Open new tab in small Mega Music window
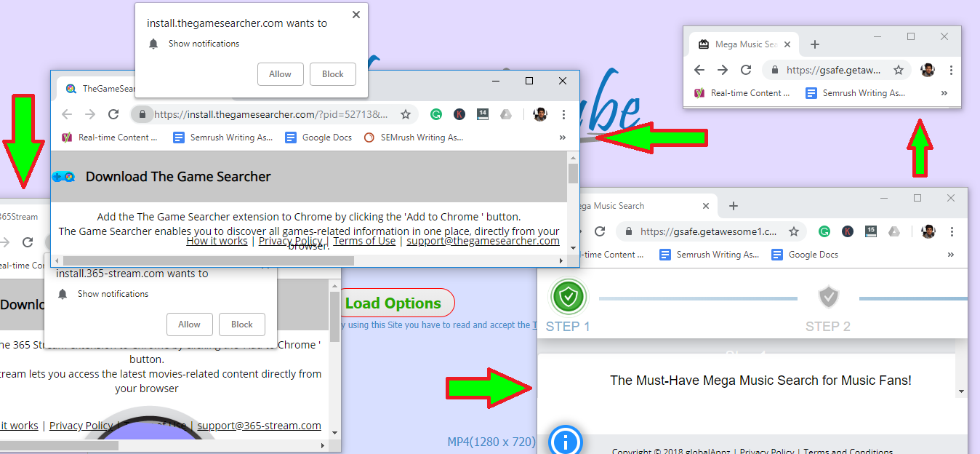The image size is (980, 454). pos(814,44)
